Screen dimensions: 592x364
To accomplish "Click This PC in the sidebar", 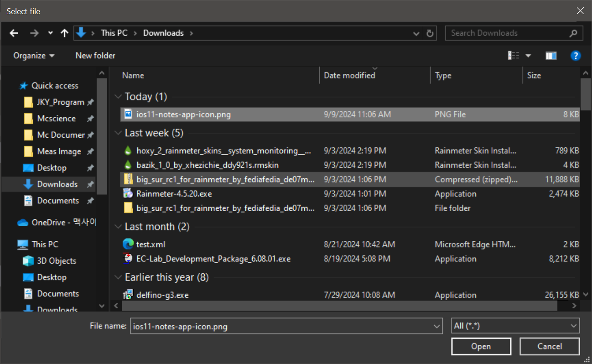I will click(x=45, y=244).
